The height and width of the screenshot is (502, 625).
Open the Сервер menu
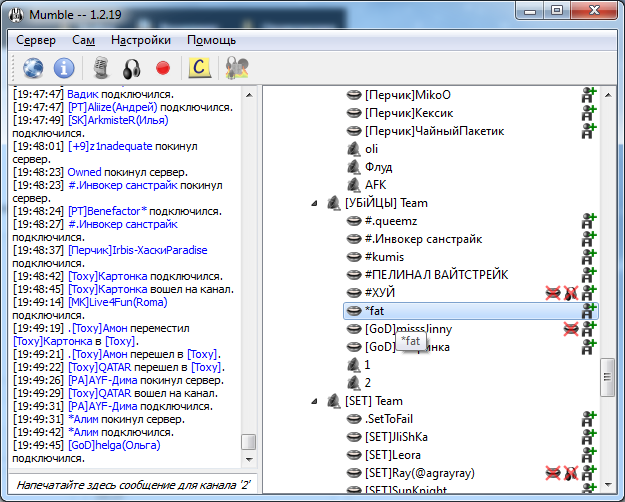click(x=36, y=40)
